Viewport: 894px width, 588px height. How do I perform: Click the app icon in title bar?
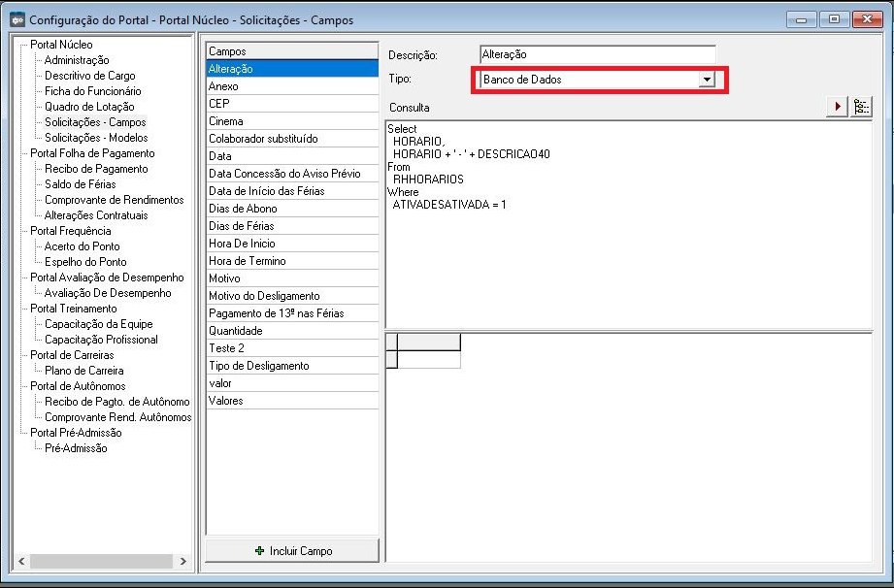(x=17, y=19)
